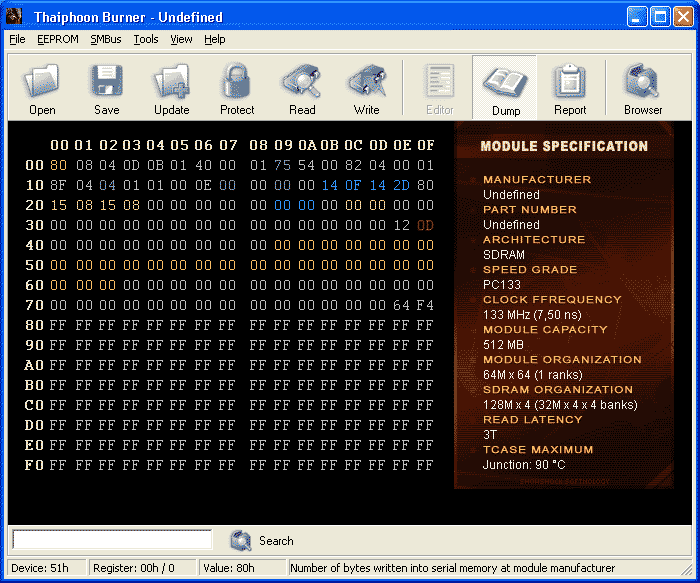Image resolution: width=700 pixels, height=583 pixels.
Task: Click the 64M x 64 (1 ranks) value
Action: [x=533, y=375]
